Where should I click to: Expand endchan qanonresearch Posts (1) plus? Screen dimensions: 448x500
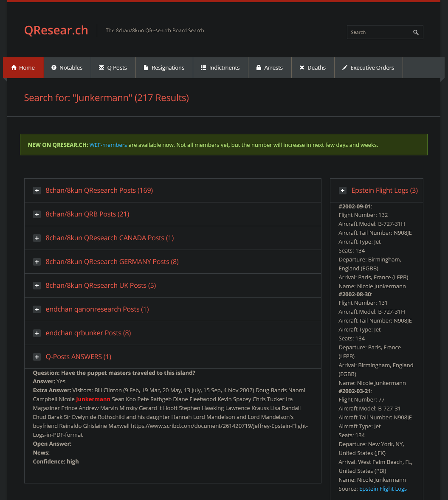click(x=37, y=309)
